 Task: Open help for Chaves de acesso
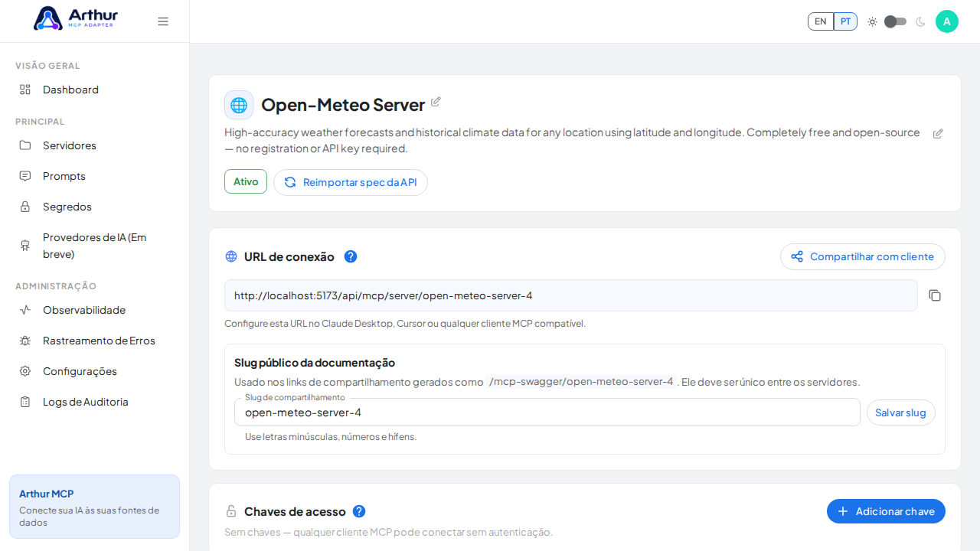pyautogui.click(x=359, y=511)
